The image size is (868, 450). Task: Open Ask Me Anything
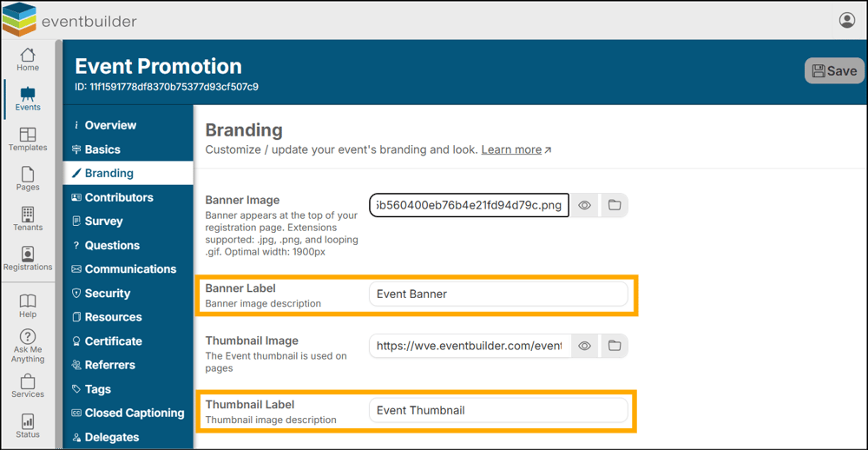coord(28,347)
